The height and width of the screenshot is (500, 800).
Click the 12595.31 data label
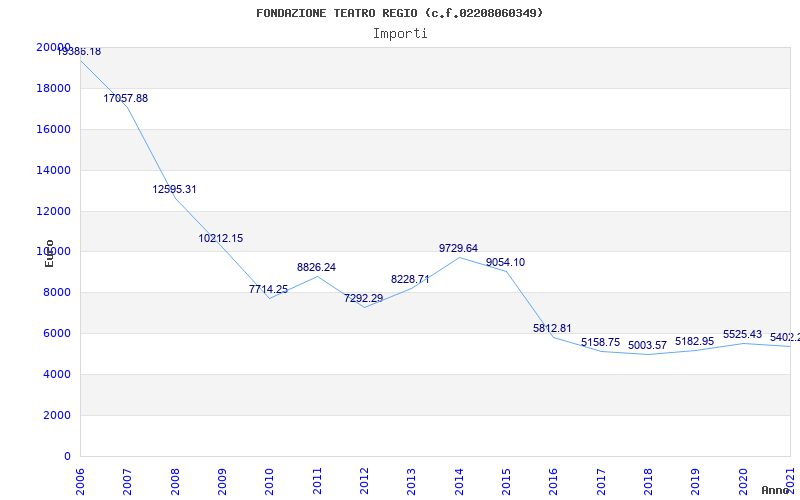[x=174, y=189]
